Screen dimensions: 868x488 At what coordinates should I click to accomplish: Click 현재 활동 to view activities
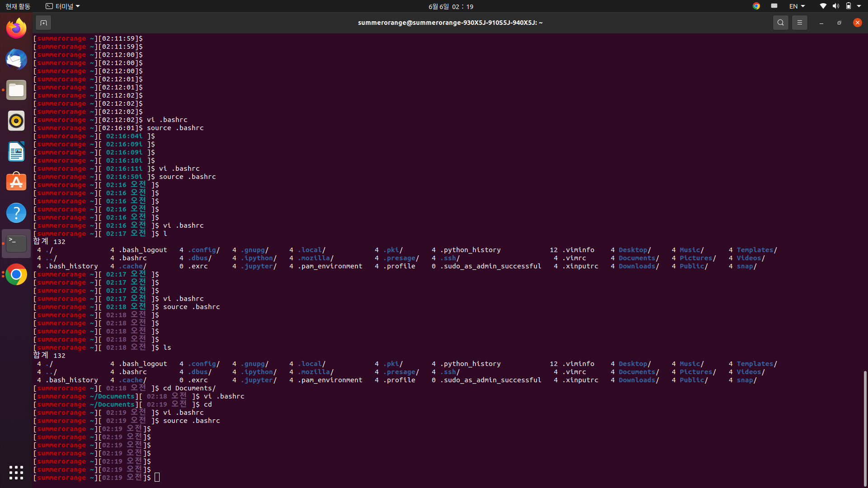click(18, 6)
